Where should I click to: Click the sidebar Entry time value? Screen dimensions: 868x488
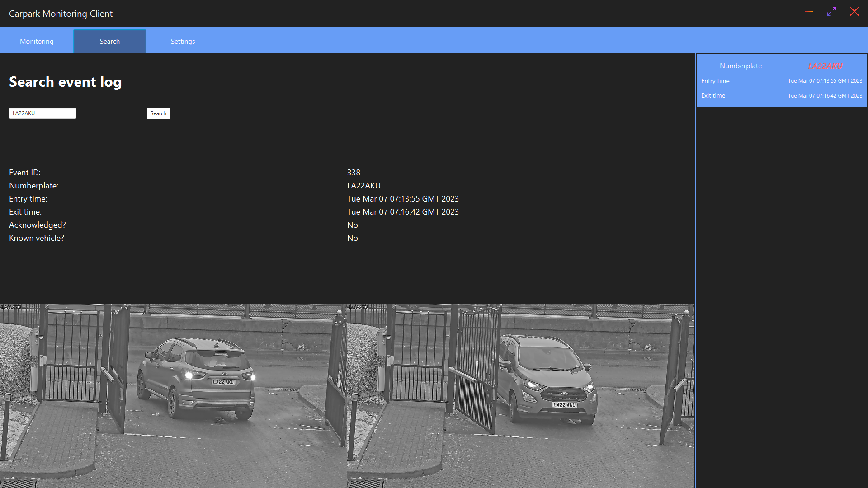coord(825,81)
